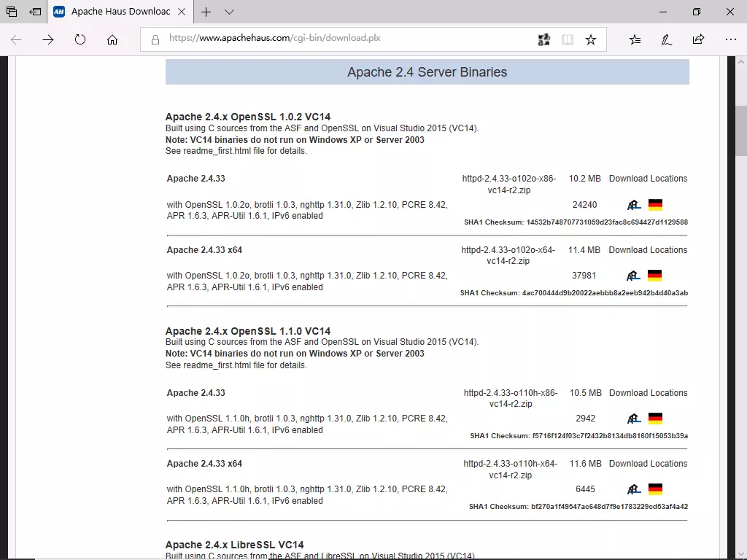Go to the Home page icon
The image size is (747, 560).
coord(112,39)
